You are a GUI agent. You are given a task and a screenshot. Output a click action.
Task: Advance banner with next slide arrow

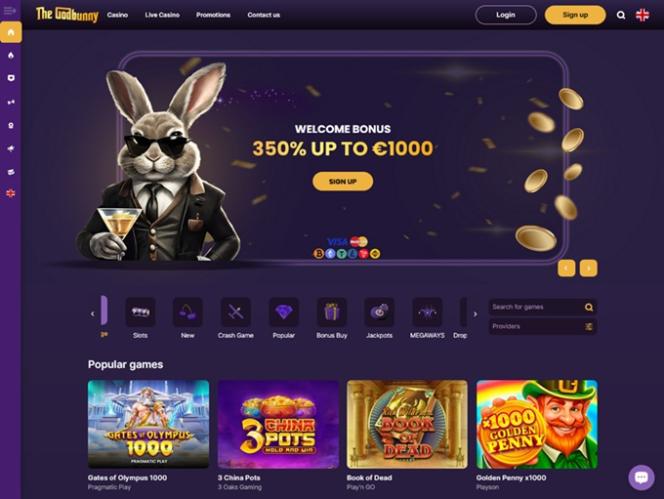(588, 268)
